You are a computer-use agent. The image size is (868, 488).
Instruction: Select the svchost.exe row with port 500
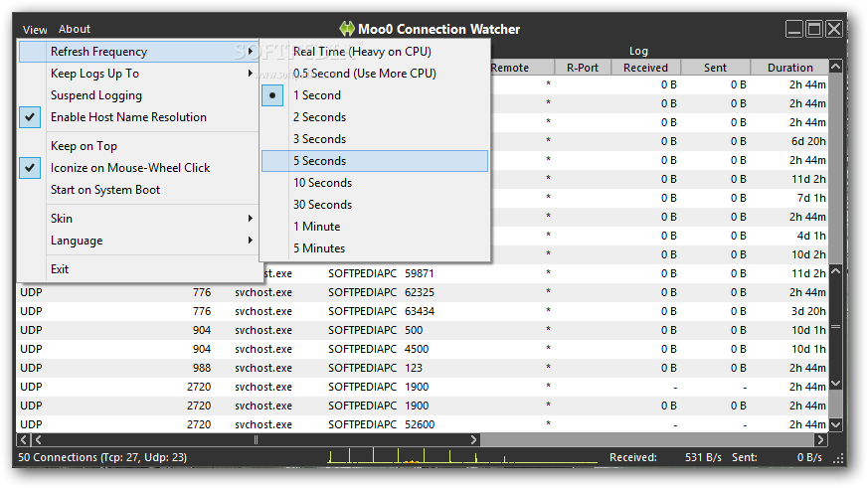coord(423,330)
